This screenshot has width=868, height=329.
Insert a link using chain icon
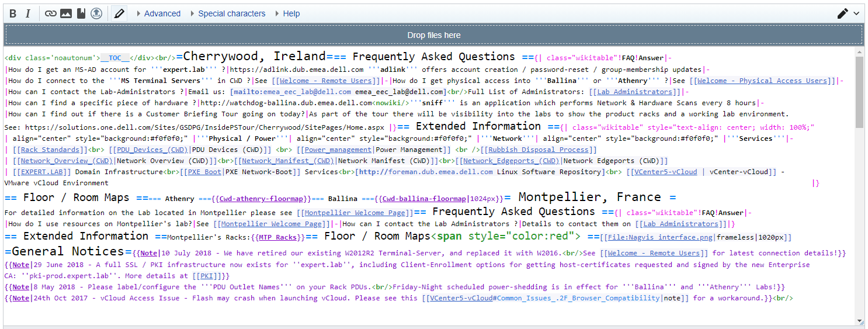coord(51,13)
